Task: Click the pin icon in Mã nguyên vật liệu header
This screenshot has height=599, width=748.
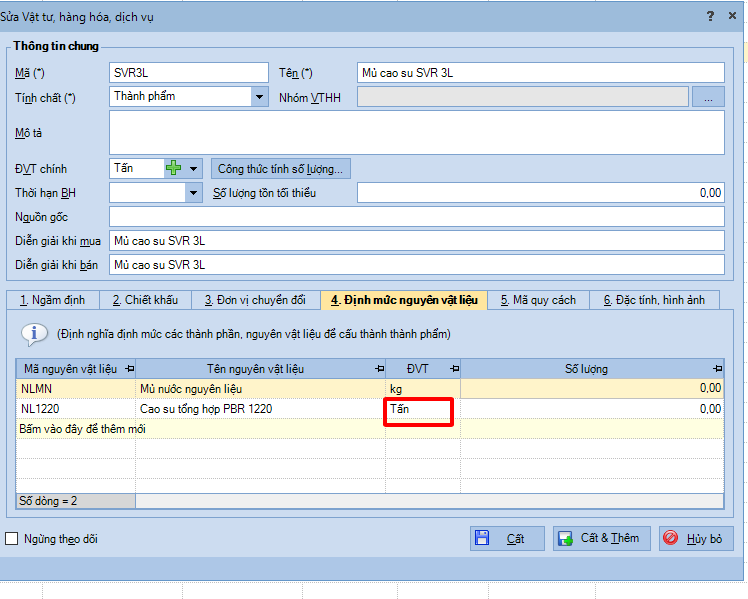Action: pos(129,369)
